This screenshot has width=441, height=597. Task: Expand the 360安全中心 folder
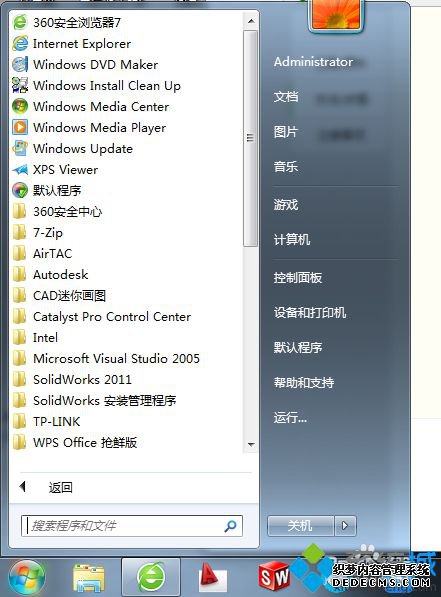(x=58, y=211)
